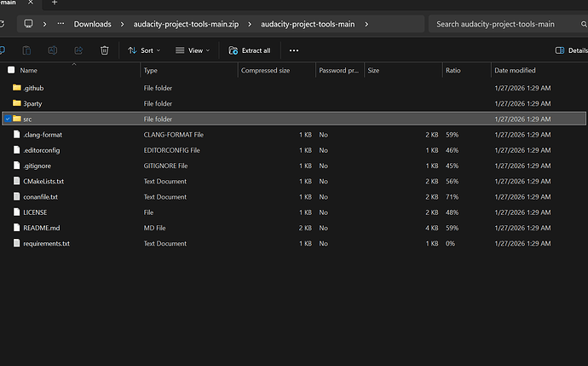Expand the chevron after audacity-project-tools-main breadcrumb

click(366, 24)
